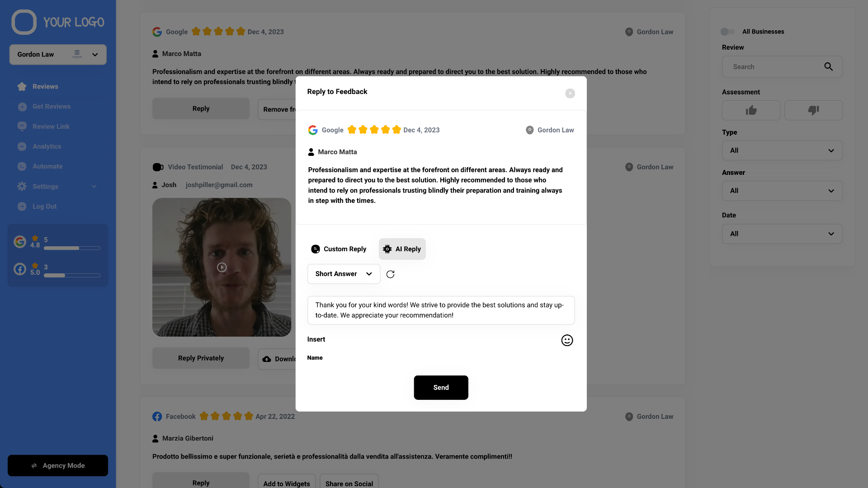Expand the Type filter dropdown
Image resolution: width=868 pixels, height=488 pixels.
click(782, 150)
